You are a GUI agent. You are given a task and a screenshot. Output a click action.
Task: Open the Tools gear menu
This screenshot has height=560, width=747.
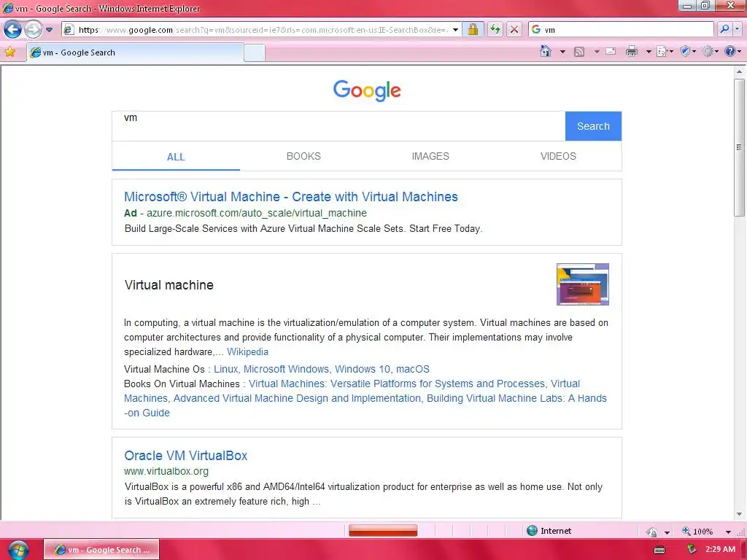(x=710, y=51)
